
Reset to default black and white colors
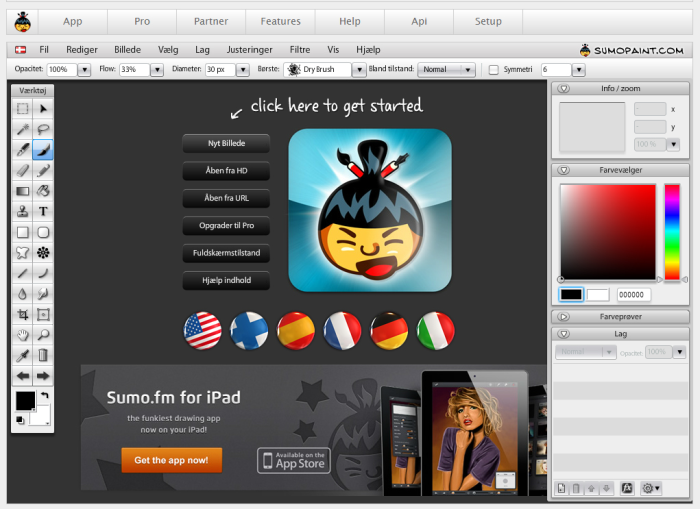[x=20, y=420]
